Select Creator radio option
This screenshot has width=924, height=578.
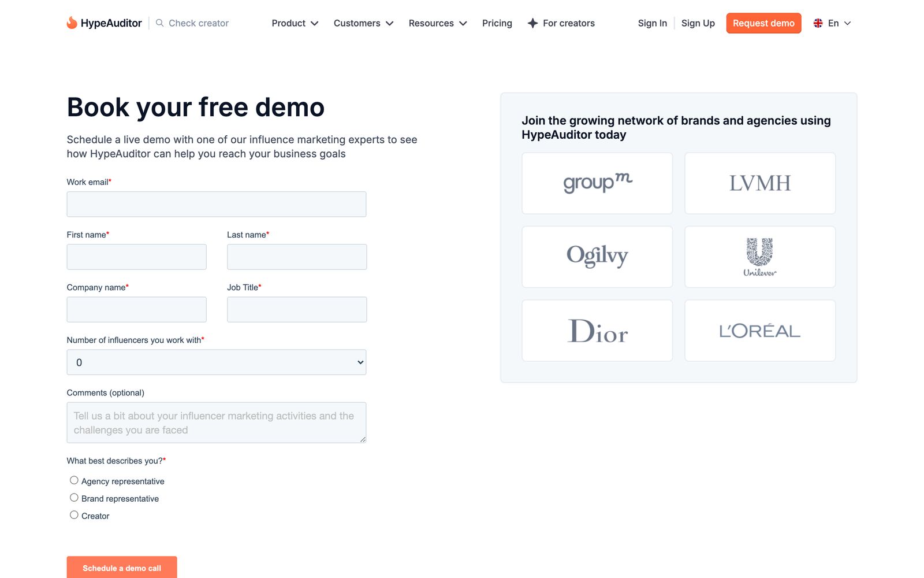point(74,515)
